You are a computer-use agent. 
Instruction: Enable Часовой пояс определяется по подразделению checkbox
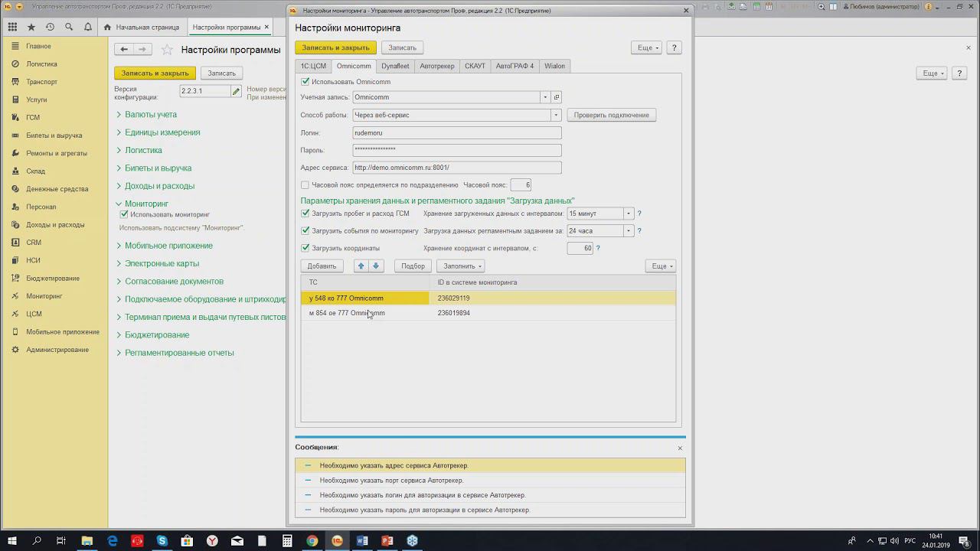click(305, 185)
